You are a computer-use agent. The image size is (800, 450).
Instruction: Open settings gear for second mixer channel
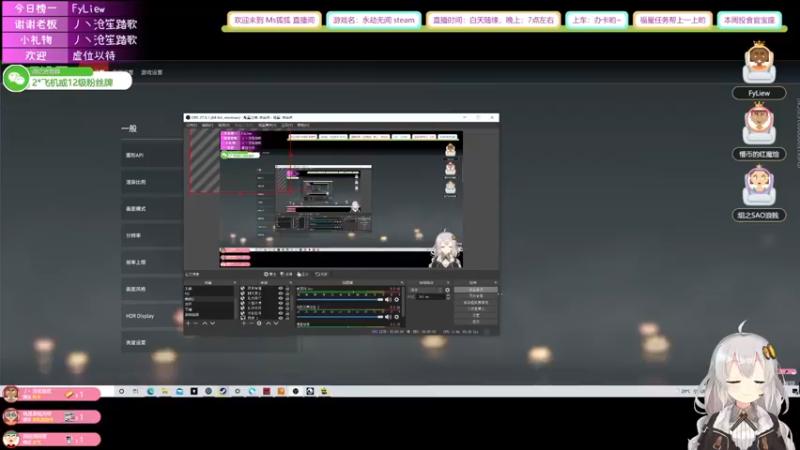[396, 317]
